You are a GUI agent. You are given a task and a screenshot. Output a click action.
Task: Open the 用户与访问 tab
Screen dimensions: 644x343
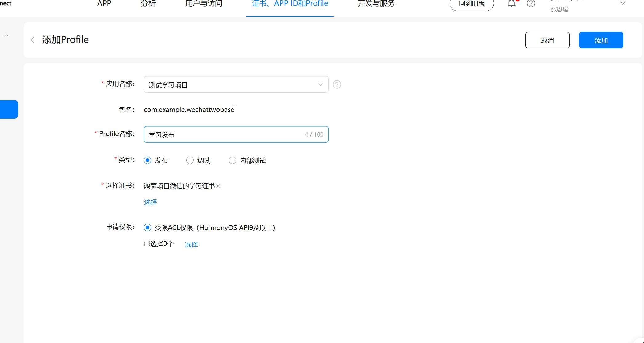point(204,4)
